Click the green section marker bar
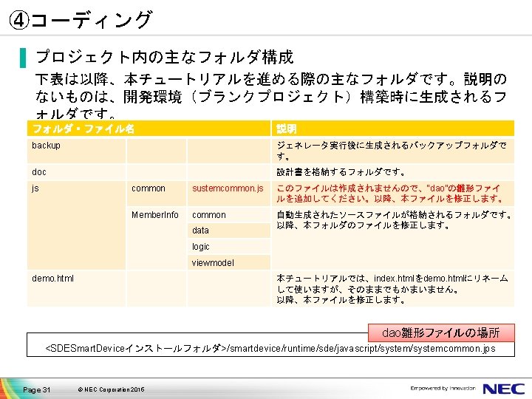The height and width of the screenshot is (399, 532). click(23, 58)
